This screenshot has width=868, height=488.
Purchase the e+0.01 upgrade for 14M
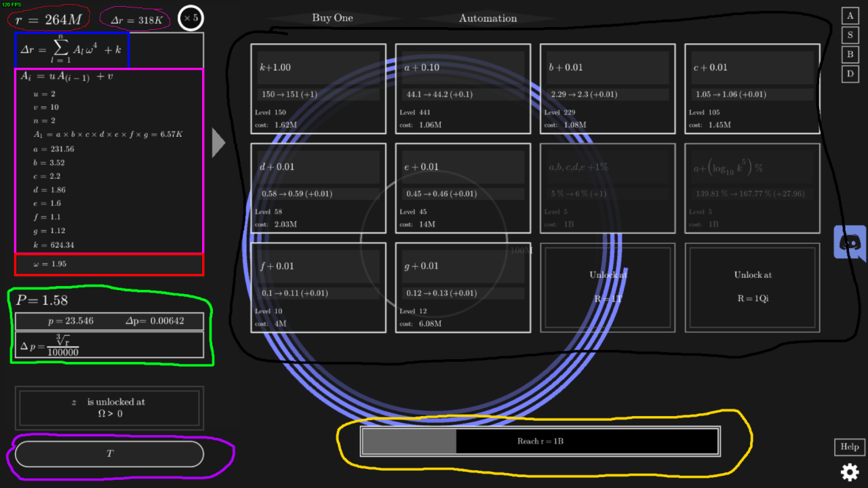pyautogui.click(x=462, y=188)
